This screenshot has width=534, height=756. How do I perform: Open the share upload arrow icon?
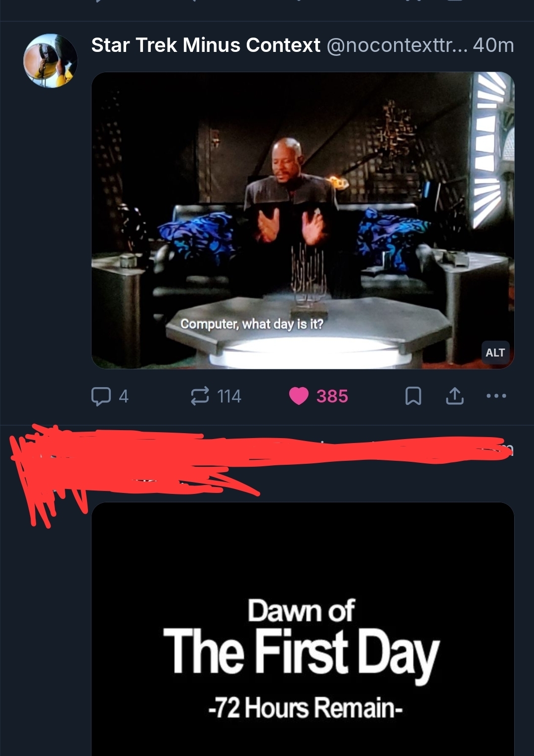pyautogui.click(x=455, y=396)
